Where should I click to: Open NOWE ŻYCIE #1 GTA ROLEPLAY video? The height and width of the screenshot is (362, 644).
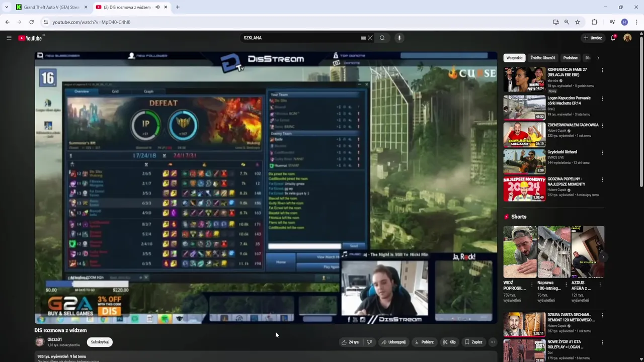[x=524, y=350]
